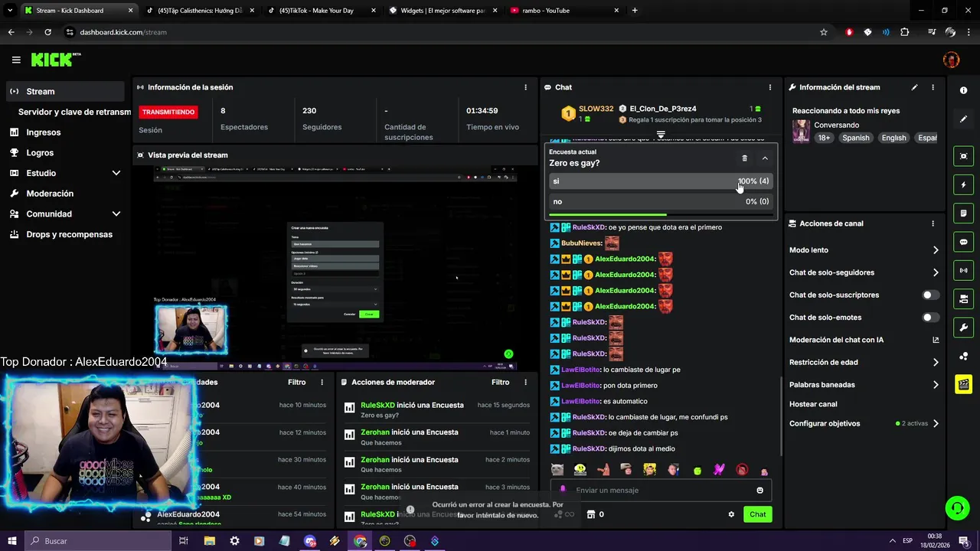Toggle the channel actions panel icon in right sidebar

tap(963, 298)
